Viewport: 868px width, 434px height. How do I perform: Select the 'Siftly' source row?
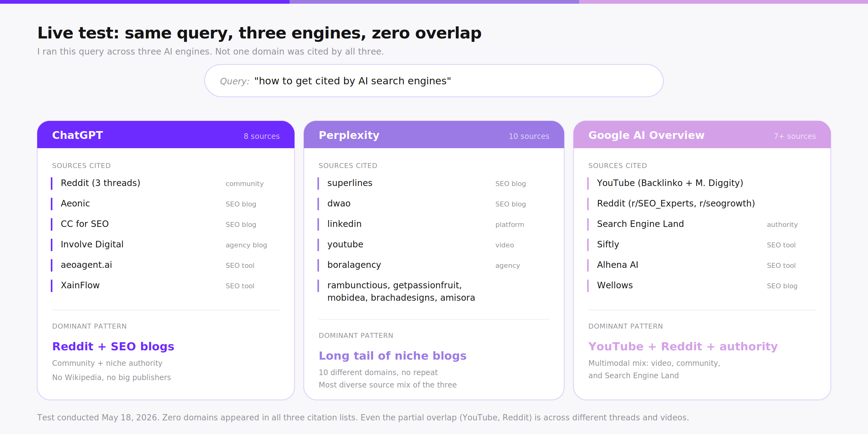pos(702,245)
